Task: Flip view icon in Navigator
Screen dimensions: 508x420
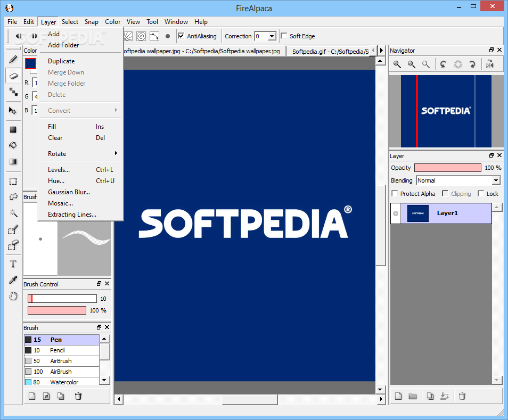Action: click(489, 64)
